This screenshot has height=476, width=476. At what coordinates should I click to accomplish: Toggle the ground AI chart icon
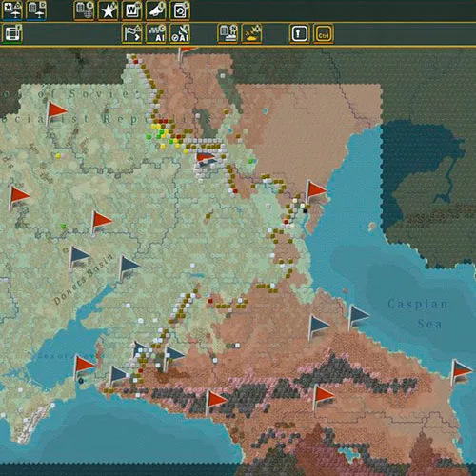[x=156, y=33]
